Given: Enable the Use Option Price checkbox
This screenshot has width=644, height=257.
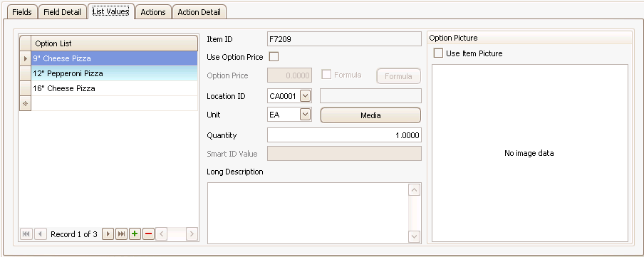Looking at the screenshot, I should pyautogui.click(x=274, y=57).
